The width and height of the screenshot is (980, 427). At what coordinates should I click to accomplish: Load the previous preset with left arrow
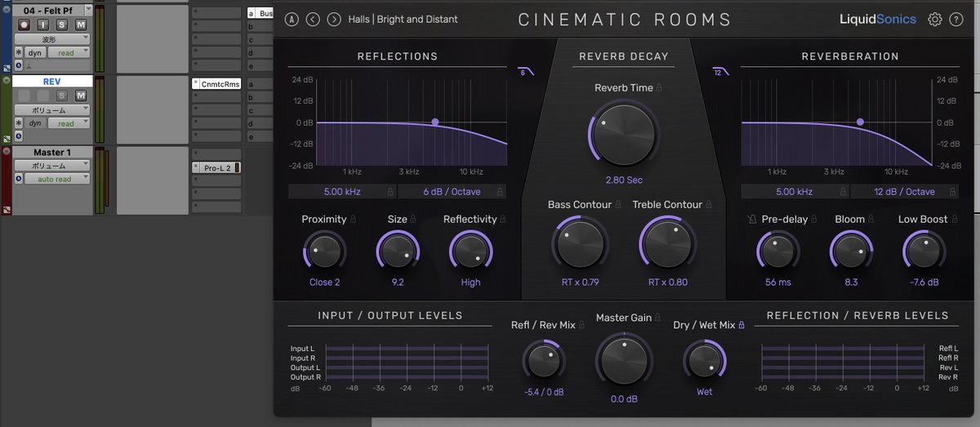tap(313, 19)
